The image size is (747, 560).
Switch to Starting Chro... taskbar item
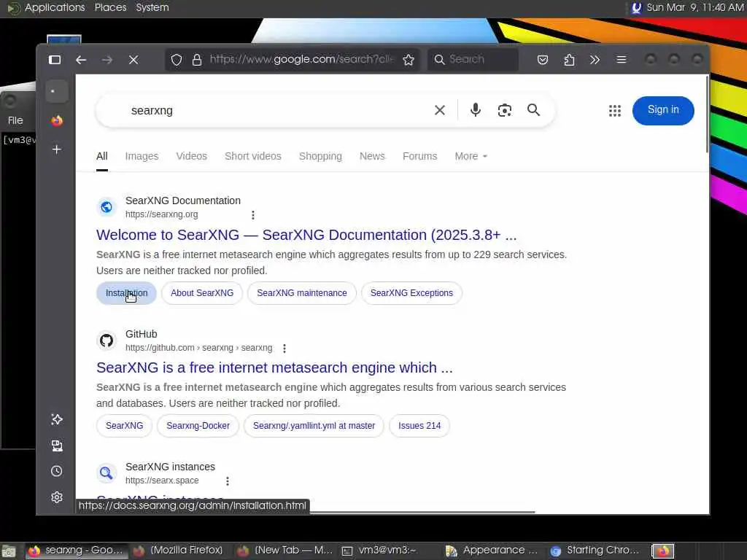(x=595, y=551)
